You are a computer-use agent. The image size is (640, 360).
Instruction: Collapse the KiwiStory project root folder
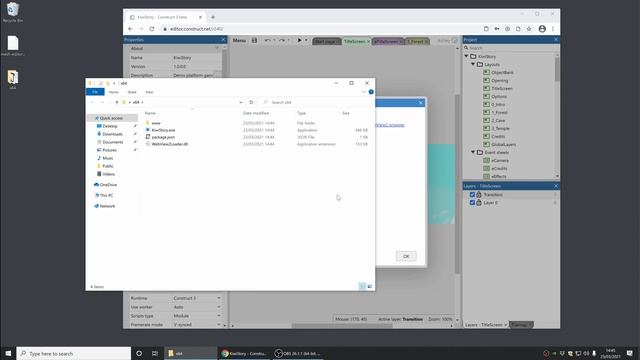coord(467,56)
